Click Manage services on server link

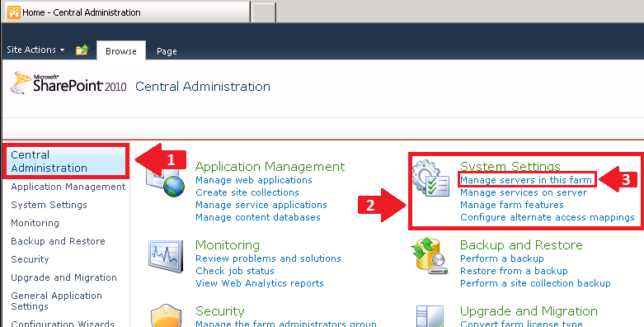pyautogui.click(x=524, y=192)
